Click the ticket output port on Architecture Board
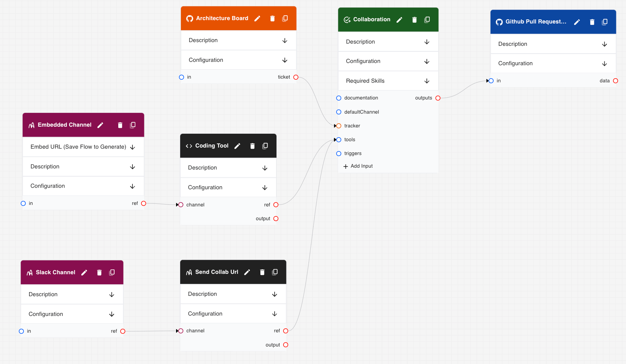This screenshot has width=626, height=364. 296,77
